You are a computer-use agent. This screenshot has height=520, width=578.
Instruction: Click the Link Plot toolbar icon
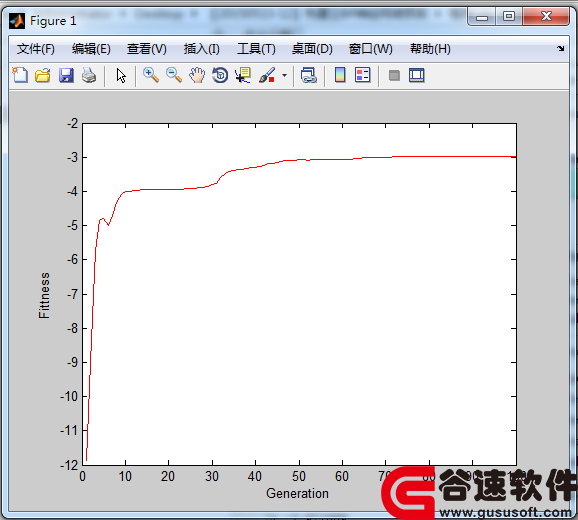[309, 75]
